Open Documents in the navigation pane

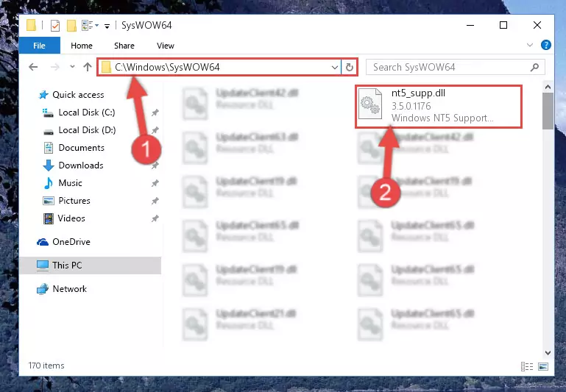tap(81, 148)
